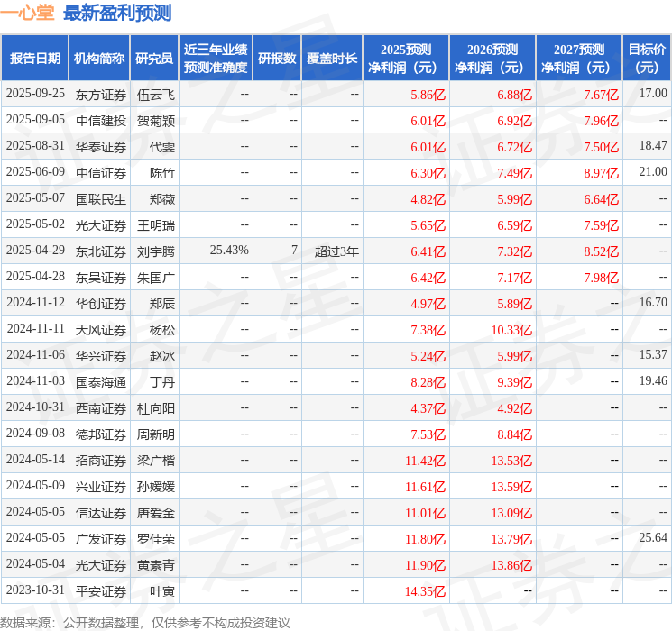Click the 一心堂 title text
The image size is (672, 631).
pos(28,14)
